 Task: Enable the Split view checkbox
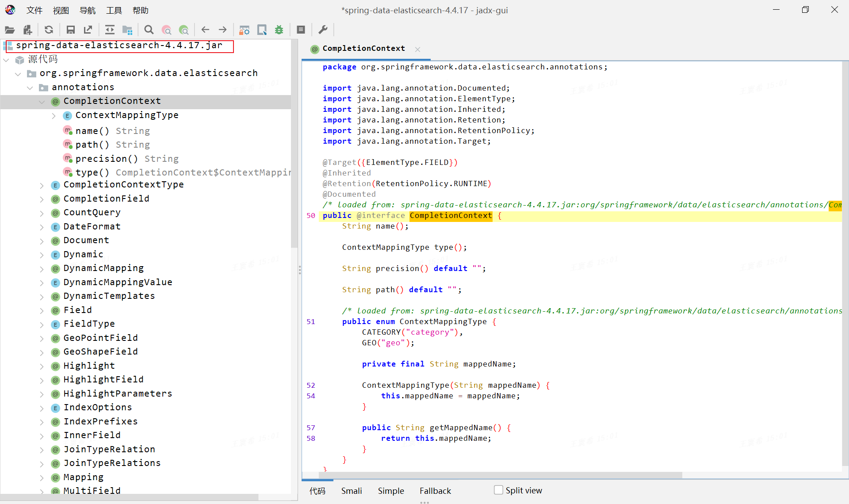[x=498, y=490]
